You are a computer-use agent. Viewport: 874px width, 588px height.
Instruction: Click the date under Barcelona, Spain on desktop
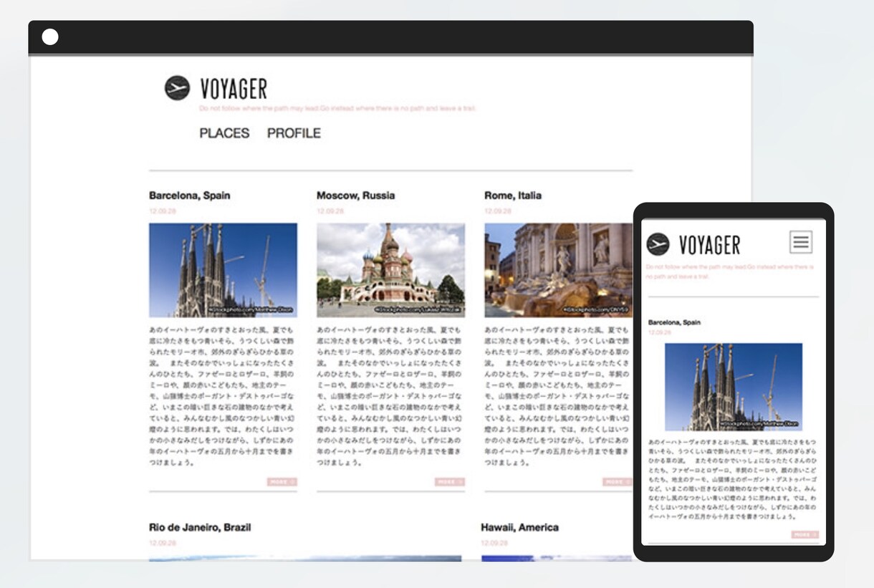pyautogui.click(x=163, y=211)
